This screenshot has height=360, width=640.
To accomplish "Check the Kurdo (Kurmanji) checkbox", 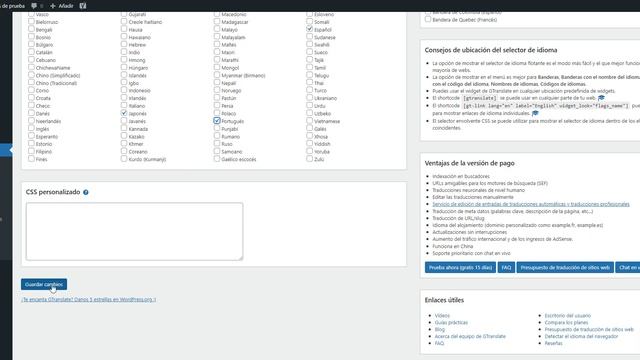I will click(x=124, y=159).
